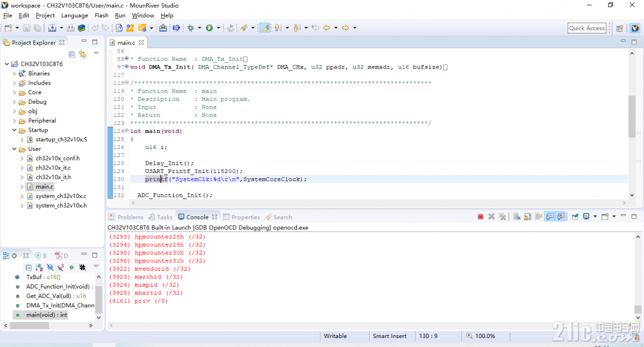Screen dimensions: 644x347
Task: Click the Collapse All icon in Outline panel
Action: [29, 267]
